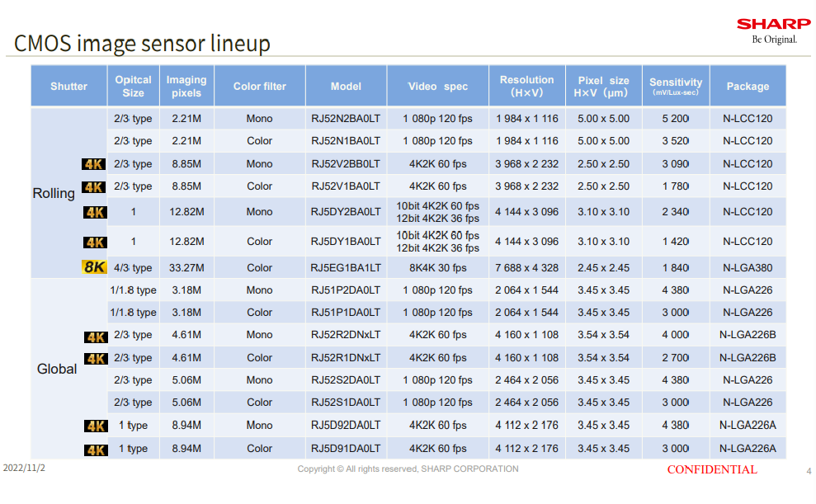Select the Sensitivity column header

point(676,86)
